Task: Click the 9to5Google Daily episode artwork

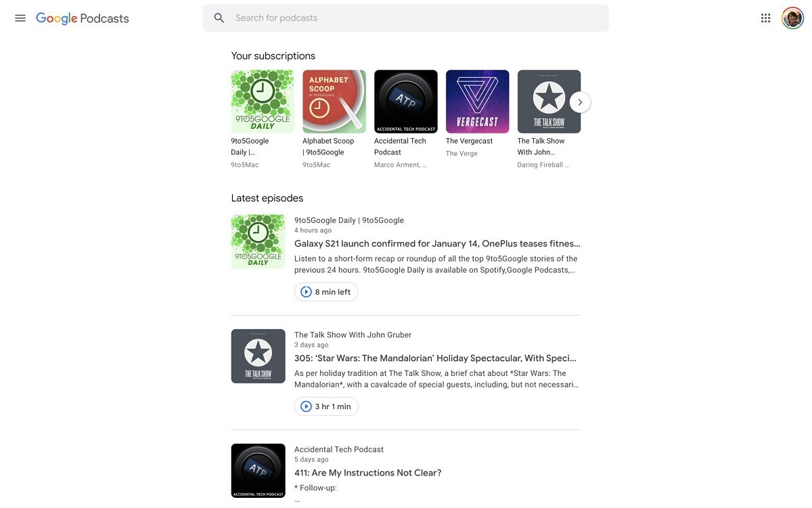Action: click(258, 242)
